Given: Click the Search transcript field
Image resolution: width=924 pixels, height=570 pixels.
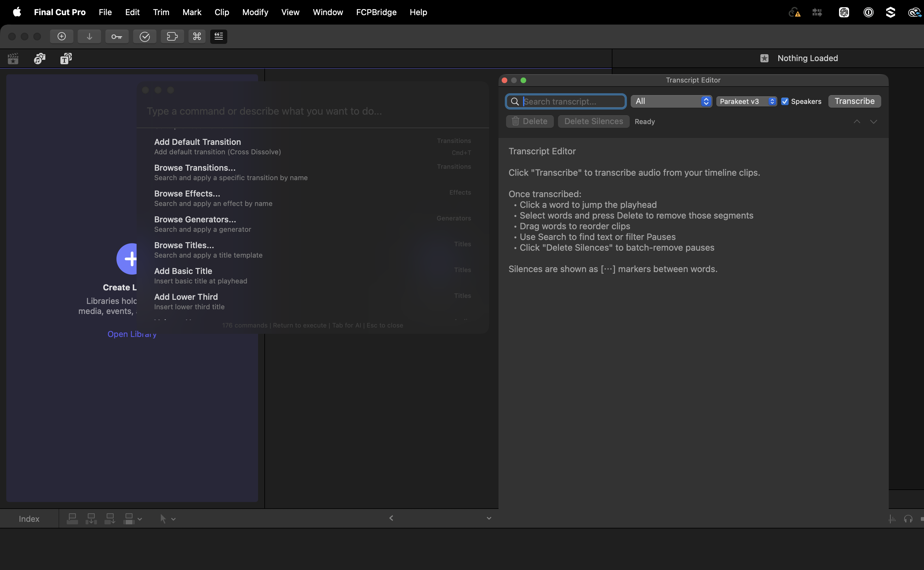Looking at the screenshot, I should click(572, 101).
